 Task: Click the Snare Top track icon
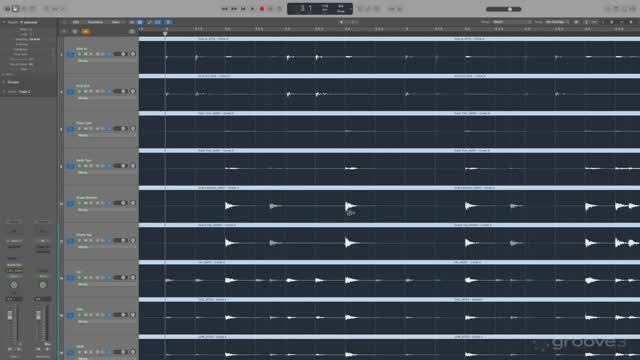coord(71,241)
